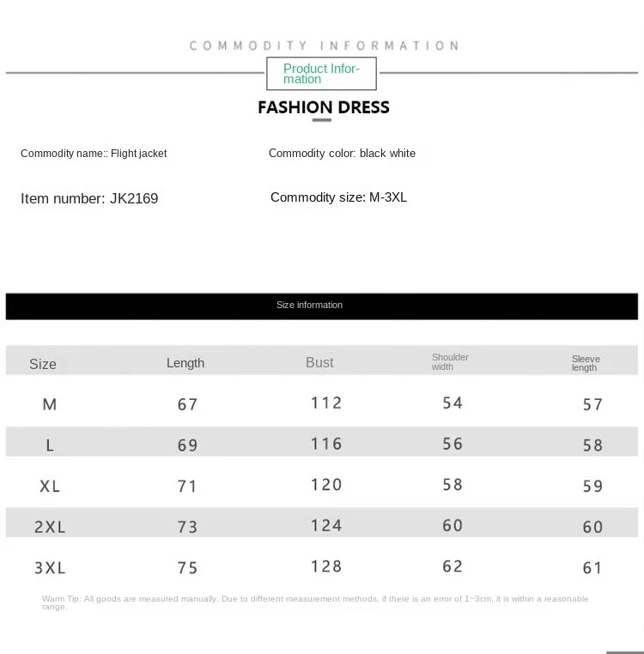Select the M size row label
The height and width of the screenshot is (654, 644).
point(50,404)
